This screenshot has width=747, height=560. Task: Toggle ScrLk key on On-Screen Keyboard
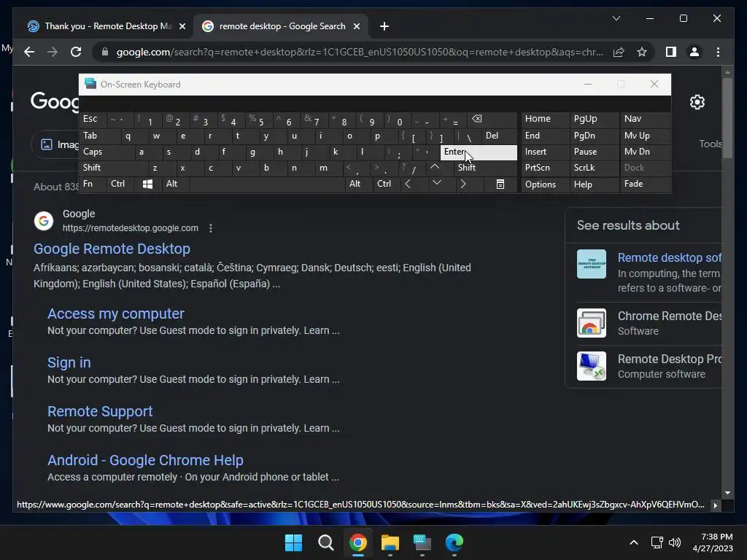tap(594, 168)
